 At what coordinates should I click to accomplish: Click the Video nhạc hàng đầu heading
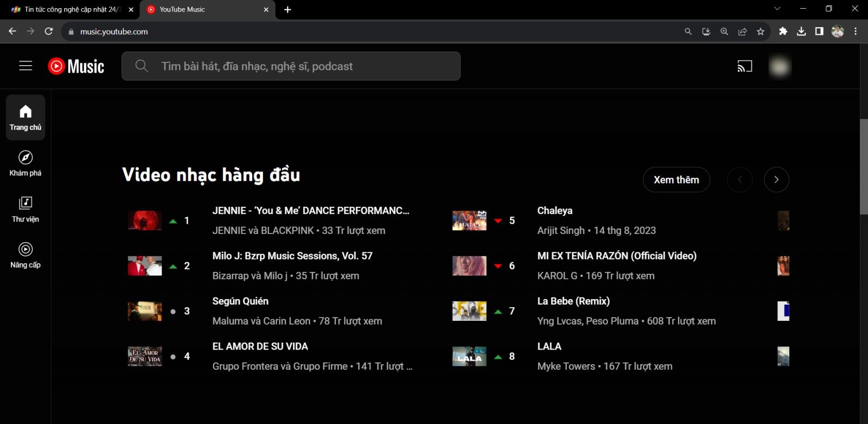[211, 175]
